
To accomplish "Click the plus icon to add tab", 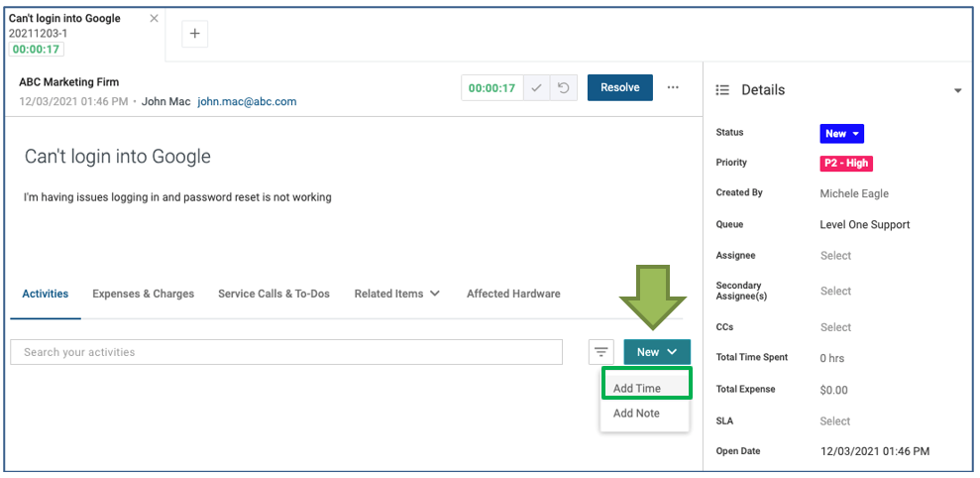I will pyautogui.click(x=194, y=34).
